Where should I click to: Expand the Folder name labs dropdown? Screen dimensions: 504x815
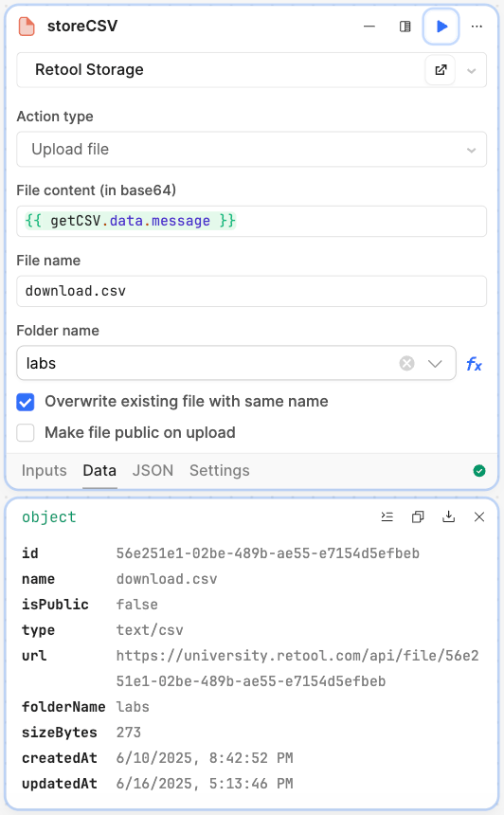tap(435, 363)
